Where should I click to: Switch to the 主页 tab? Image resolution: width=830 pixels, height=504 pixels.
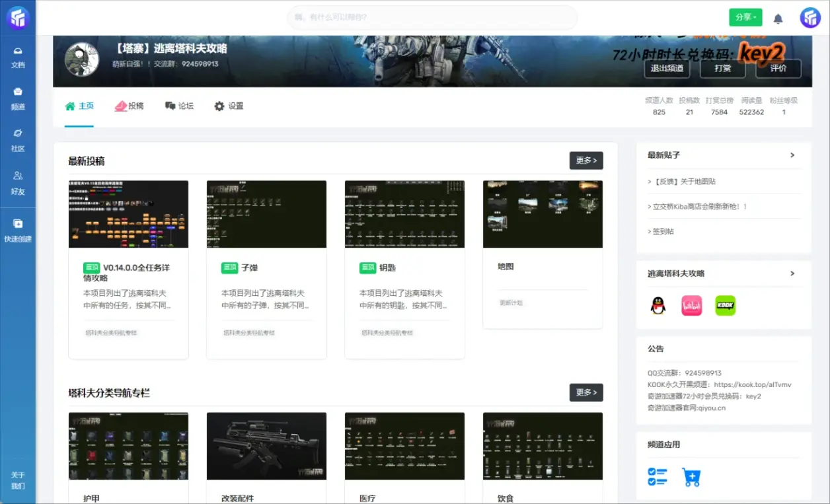tap(79, 106)
